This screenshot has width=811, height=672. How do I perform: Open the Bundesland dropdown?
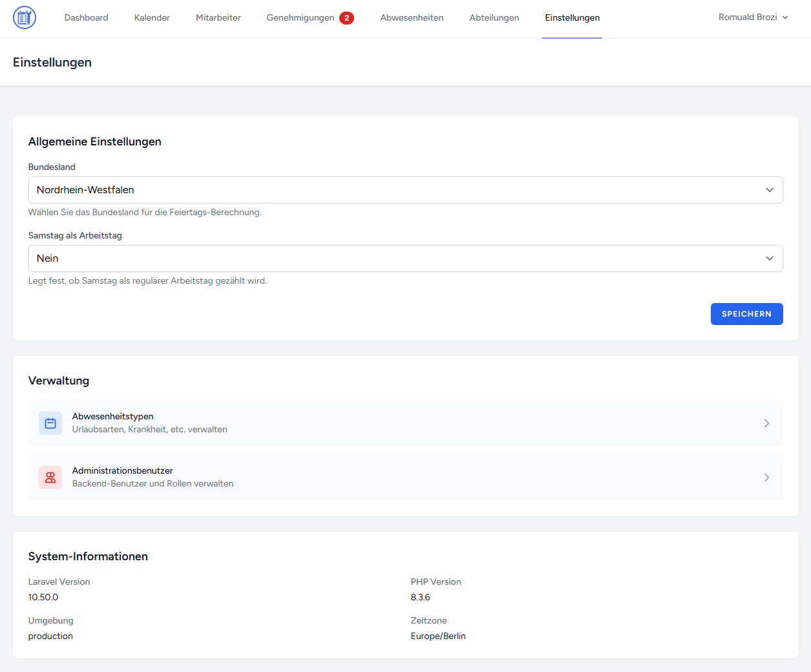[405, 190]
